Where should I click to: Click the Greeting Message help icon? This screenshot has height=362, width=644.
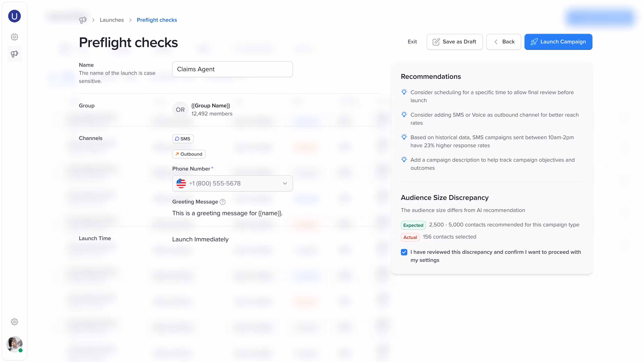[x=223, y=202]
